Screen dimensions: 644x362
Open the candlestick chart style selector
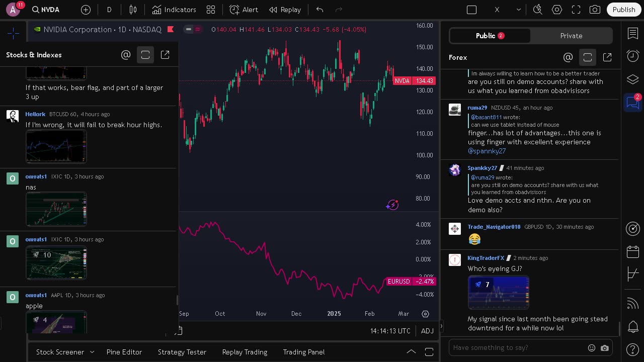tap(133, 10)
